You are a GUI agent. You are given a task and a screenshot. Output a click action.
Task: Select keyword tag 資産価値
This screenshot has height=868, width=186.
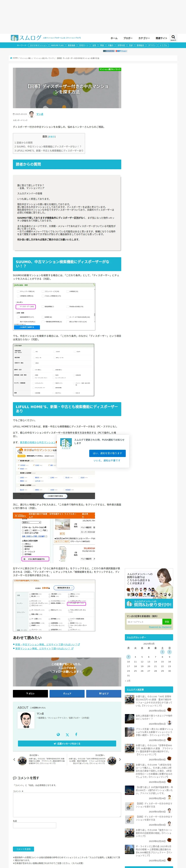[x=71, y=45]
